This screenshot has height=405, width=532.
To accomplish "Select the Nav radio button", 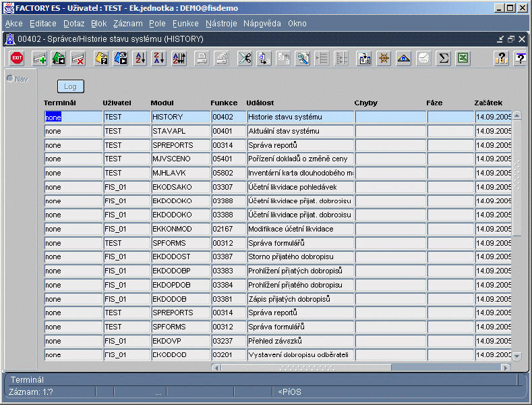I will [x=10, y=79].
